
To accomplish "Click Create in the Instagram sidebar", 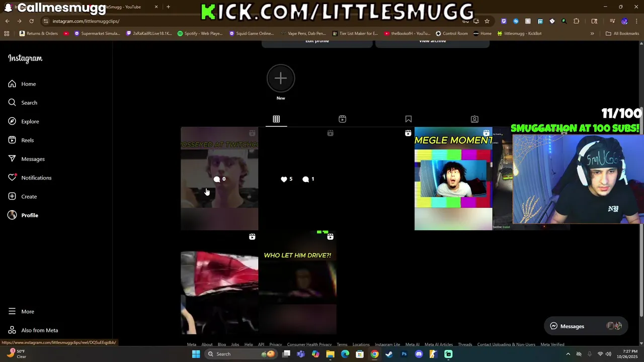I will click(x=23, y=197).
